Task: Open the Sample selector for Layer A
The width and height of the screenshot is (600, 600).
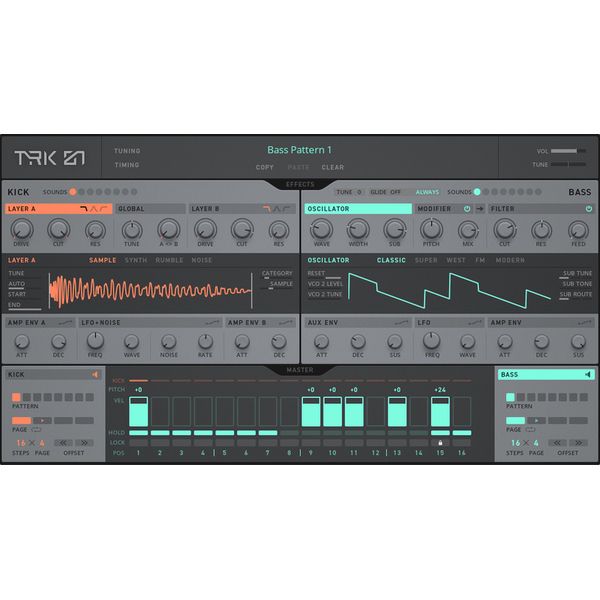Action: (x=281, y=284)
